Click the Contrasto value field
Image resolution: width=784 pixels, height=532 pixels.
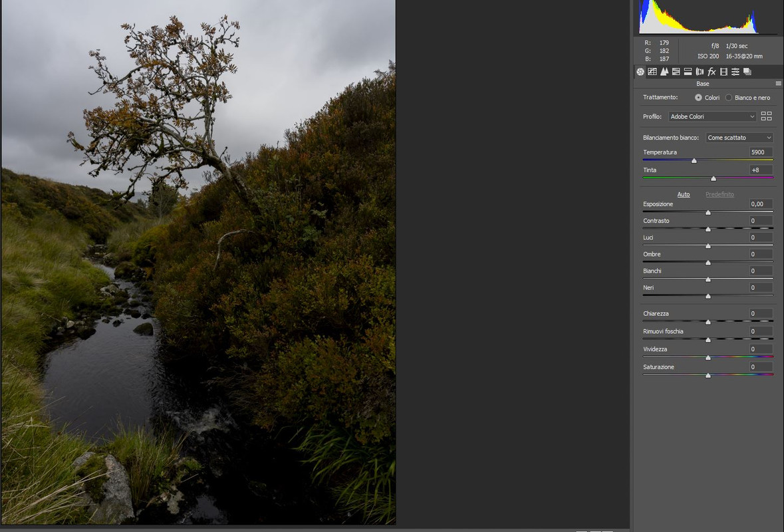point(761,221)
